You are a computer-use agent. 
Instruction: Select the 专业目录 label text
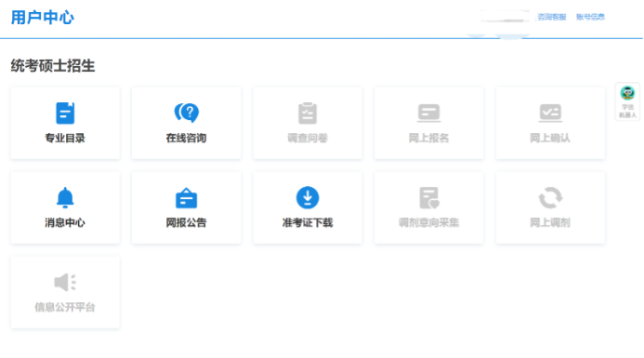(65, 139)
